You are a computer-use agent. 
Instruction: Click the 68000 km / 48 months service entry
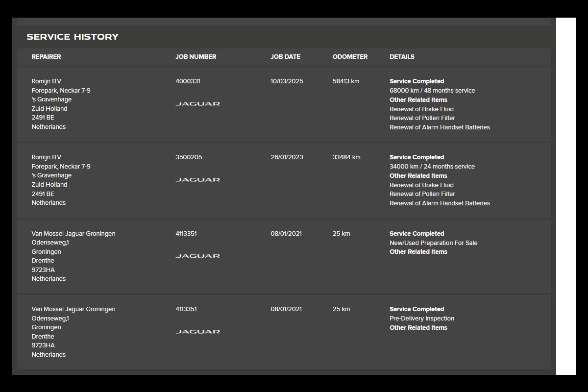pos(432,91)
